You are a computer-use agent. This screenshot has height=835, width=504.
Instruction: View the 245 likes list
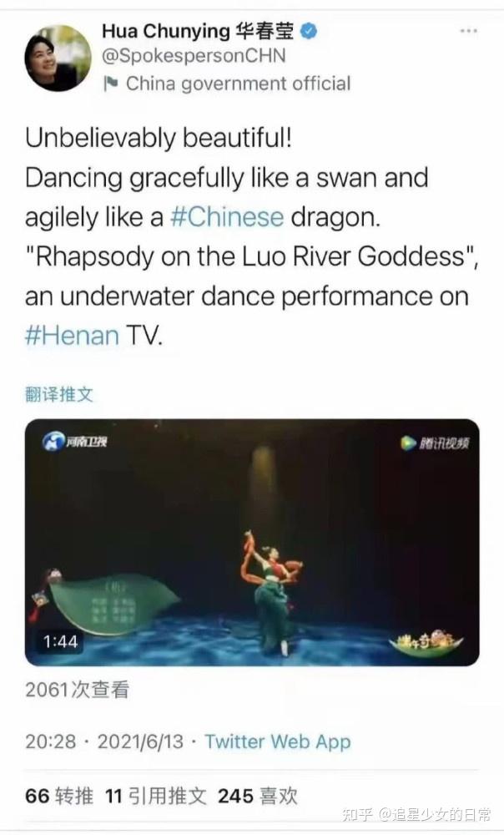[258, 796]
